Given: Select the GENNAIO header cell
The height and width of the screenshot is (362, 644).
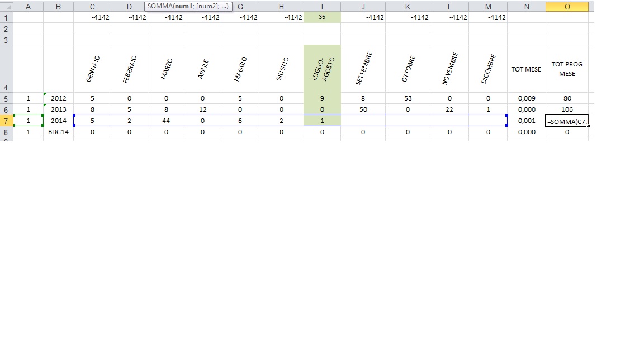Looking at the screenshot, I should click(x=92, y=69).
